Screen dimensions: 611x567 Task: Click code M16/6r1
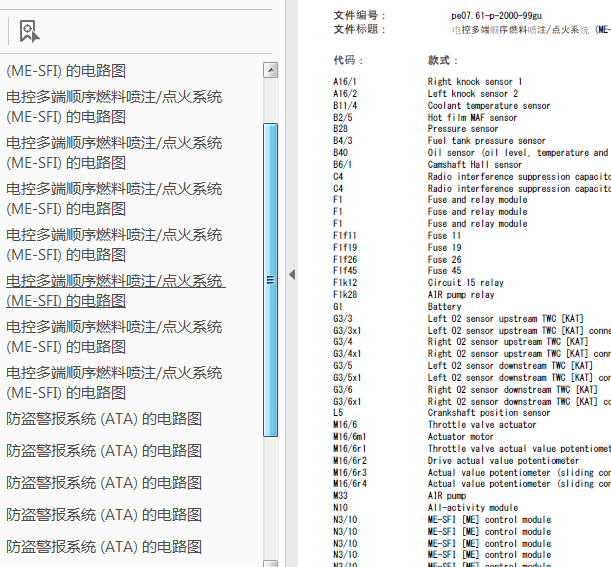pyautogui.click(x=350, y=449)
